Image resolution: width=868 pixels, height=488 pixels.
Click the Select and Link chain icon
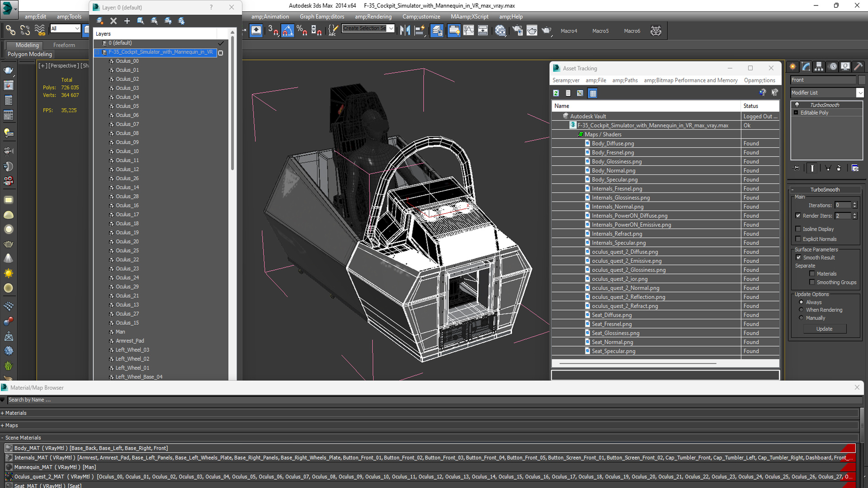click(x=10, y=30)
